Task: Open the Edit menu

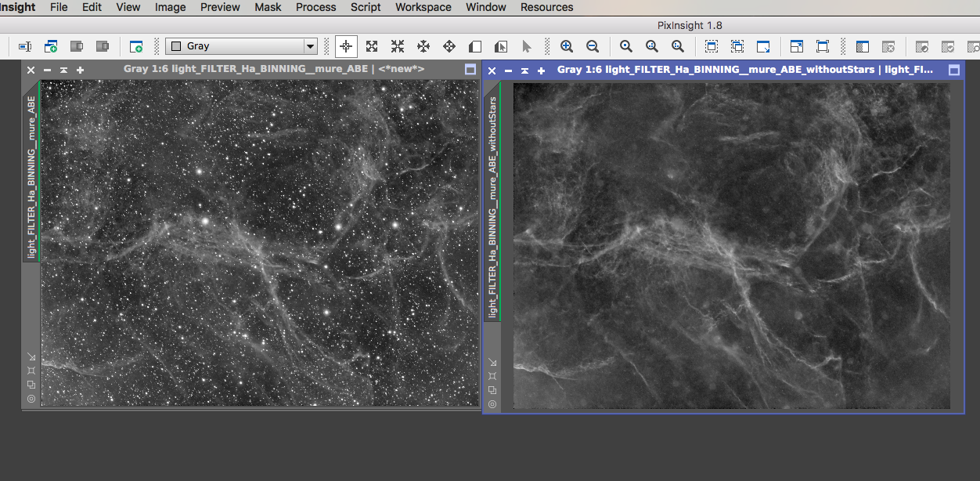Action: pos(92,7)
